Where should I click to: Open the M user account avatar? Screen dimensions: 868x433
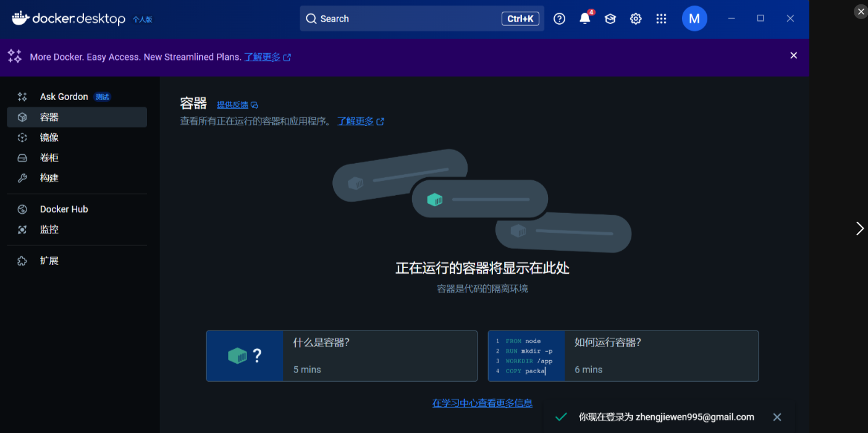pos(694,19)
